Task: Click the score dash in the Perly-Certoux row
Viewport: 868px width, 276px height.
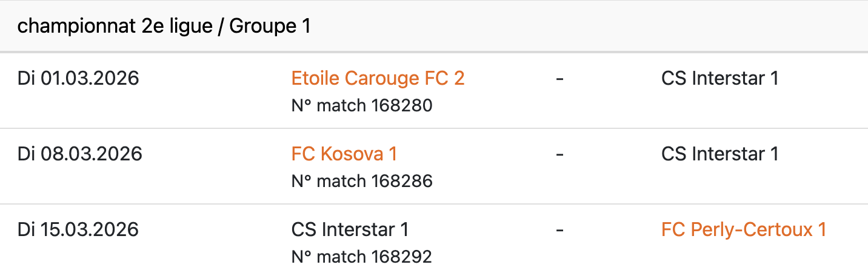Action: click(559, 230)
